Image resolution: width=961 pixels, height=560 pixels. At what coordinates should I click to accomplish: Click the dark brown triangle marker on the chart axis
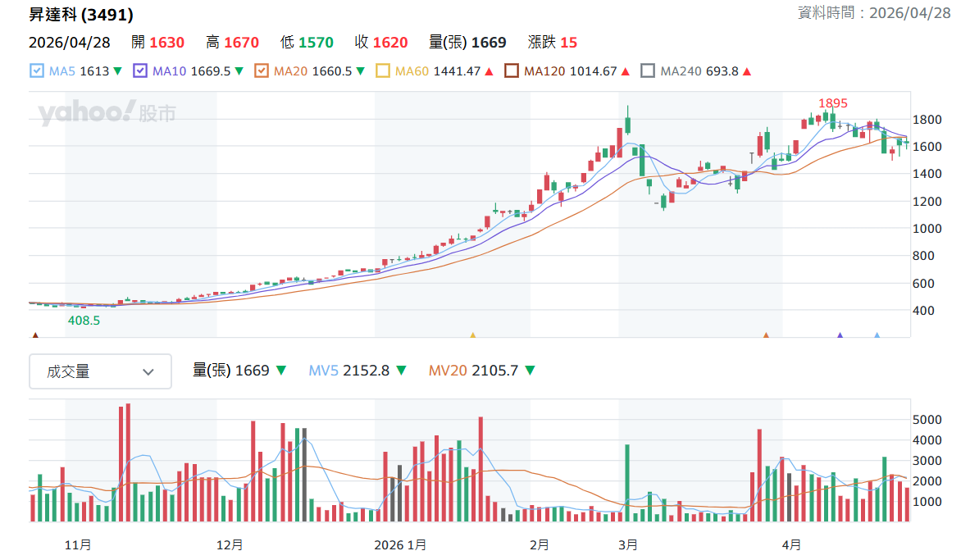tap(34, 335)
